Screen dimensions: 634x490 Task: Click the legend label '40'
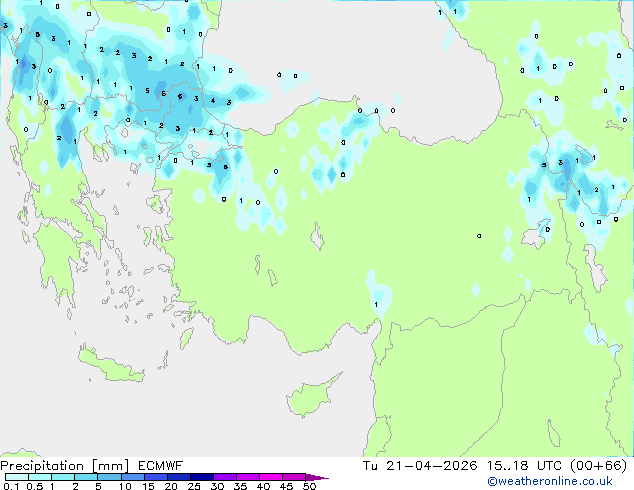[x=263, y=486]
